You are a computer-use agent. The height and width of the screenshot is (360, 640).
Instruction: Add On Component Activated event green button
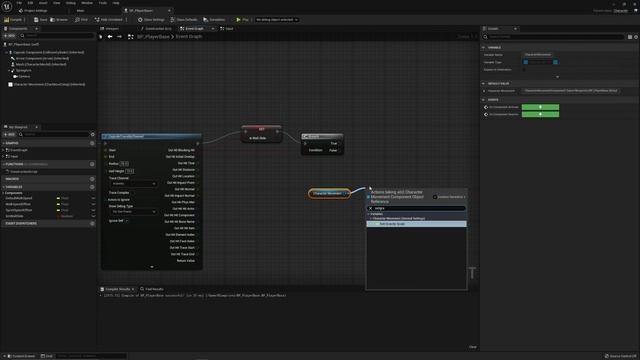click(540, 107)
